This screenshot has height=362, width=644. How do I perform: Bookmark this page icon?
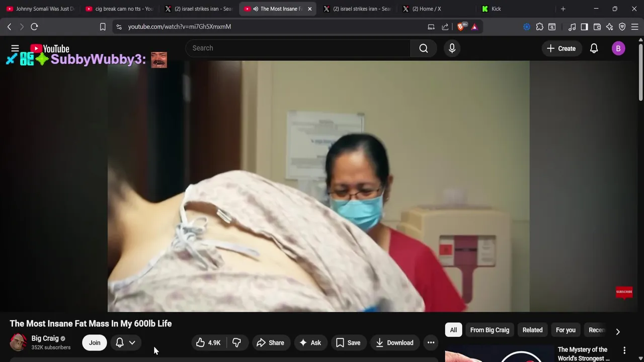[103, 27]
